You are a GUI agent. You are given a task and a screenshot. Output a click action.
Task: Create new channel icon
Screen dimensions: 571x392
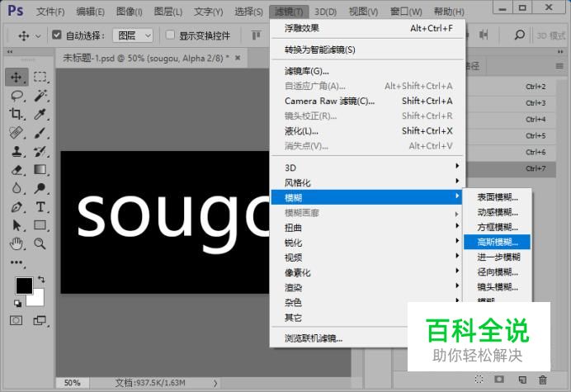tap(522, 380)
